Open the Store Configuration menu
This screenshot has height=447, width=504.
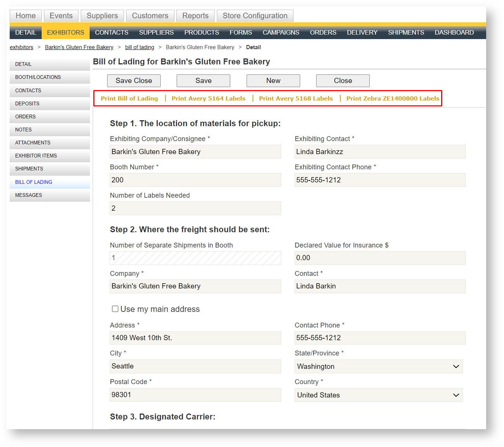coord(255,16)
